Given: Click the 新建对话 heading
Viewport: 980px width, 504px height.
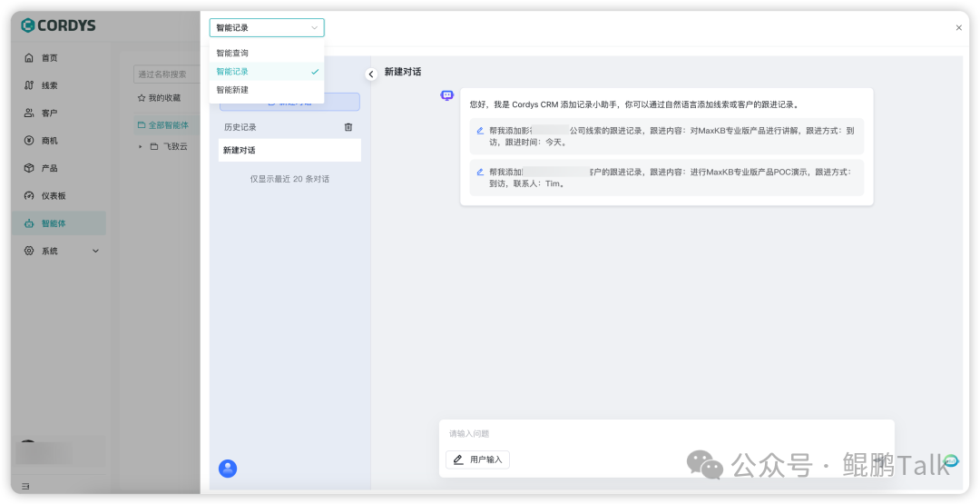Looking at the screenshot, I should [403, 72].
